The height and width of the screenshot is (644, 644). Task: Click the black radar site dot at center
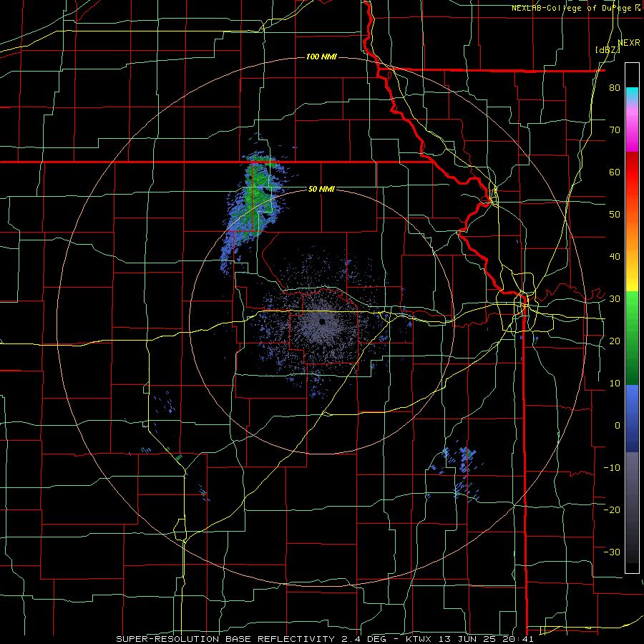[322, 321]
